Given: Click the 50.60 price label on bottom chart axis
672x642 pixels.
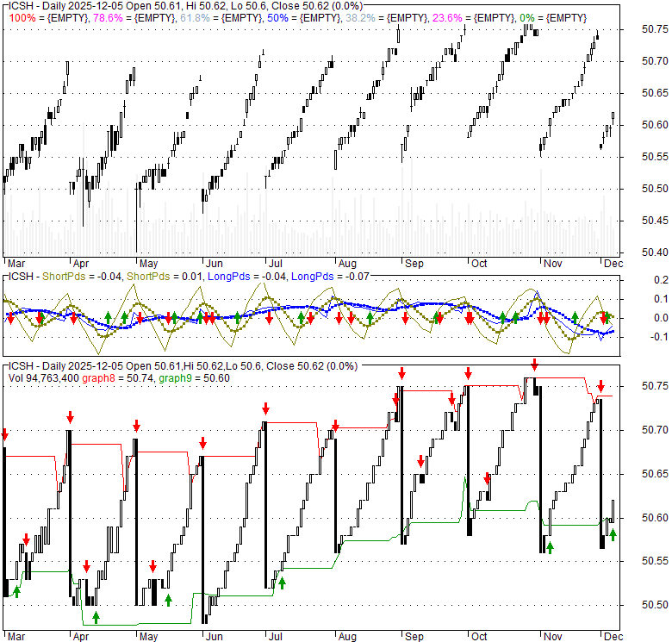Looking at the screenshot, I should pyautogui.click(x=655, y=518).
